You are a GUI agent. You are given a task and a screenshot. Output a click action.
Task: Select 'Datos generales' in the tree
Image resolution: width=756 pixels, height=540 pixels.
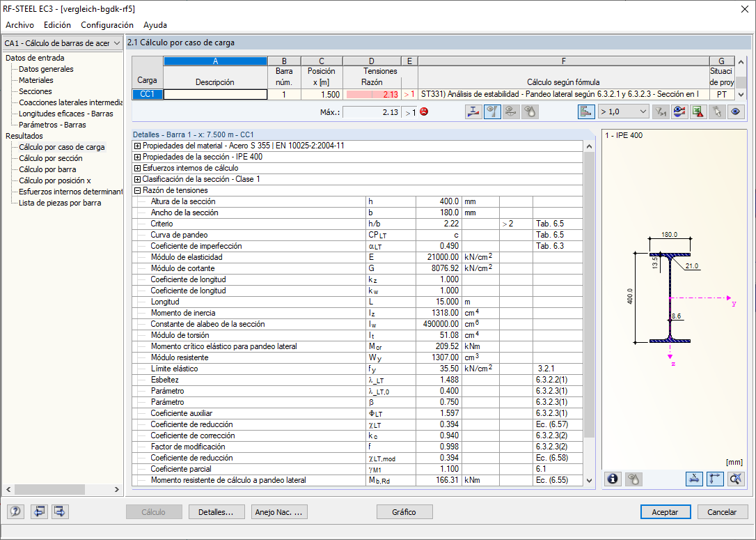(46, 69)
